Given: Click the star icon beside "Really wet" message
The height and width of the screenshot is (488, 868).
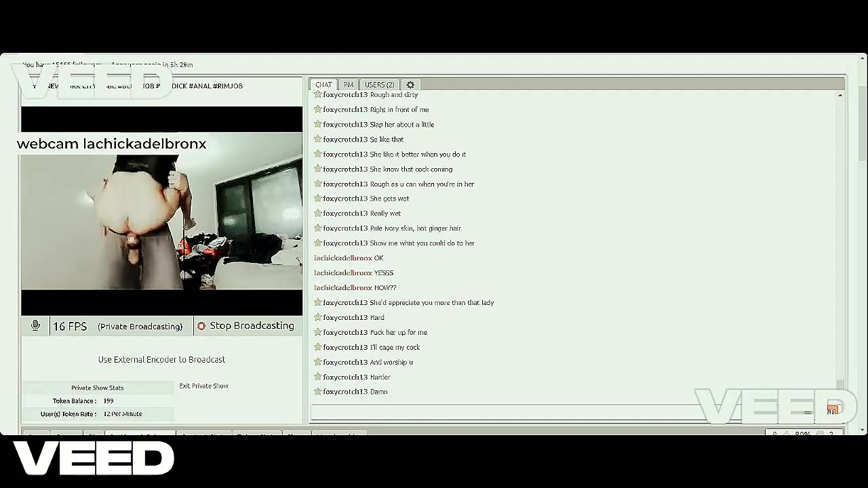Looking at the screenshot, I should point(317,213).
